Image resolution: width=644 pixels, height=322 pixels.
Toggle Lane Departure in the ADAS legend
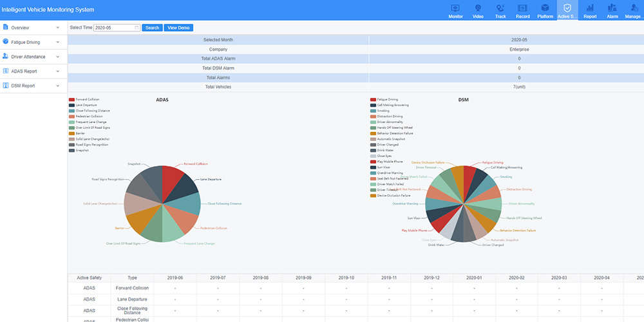82,105
